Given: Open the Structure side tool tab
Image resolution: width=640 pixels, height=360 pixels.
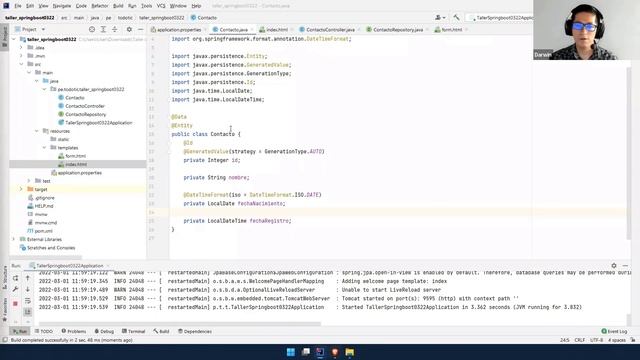Looking at the screenshot, I should (5, 278).
